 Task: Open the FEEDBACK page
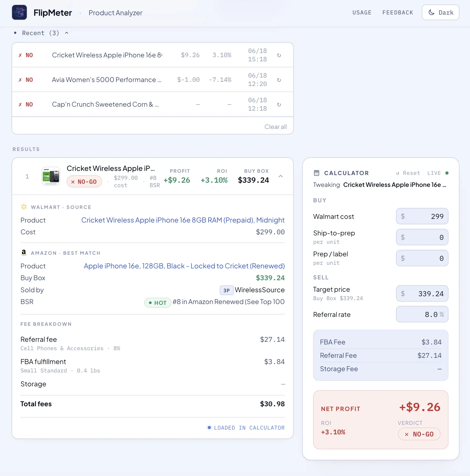(398, 13)
